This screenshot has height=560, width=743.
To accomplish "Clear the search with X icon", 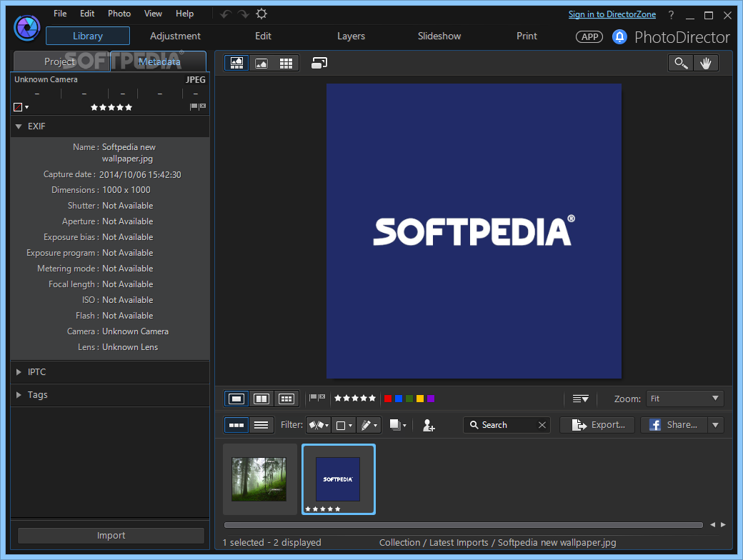I will tap(542, 425).
